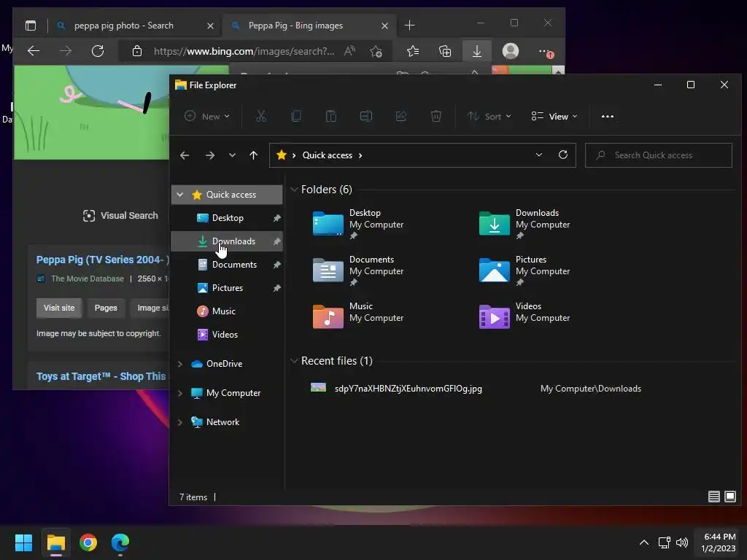This screenshot has height=560, width=747.
Task: Click Quick access breadcrumb in address bar
Action: (328, 155)
